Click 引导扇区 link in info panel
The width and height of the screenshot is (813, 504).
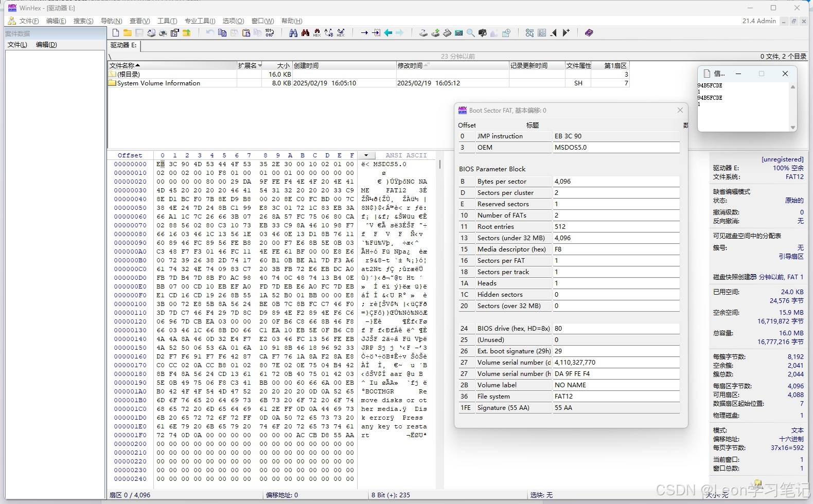(x=791, y=256)
